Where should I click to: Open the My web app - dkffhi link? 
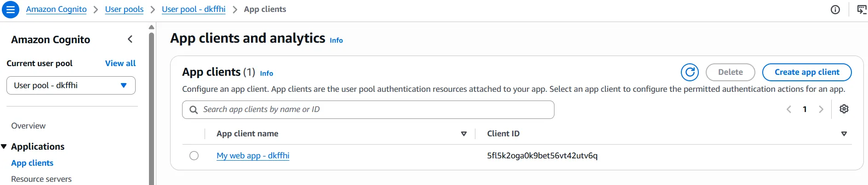coord(253,156)
